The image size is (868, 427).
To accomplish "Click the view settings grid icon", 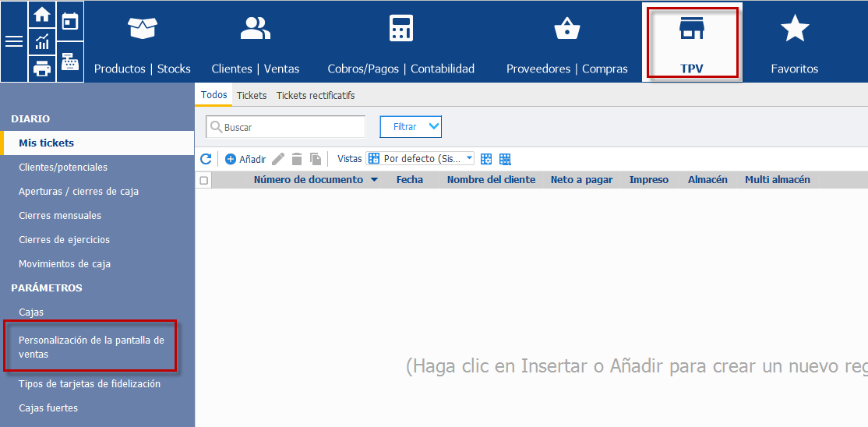I will [x=486, y=159].
